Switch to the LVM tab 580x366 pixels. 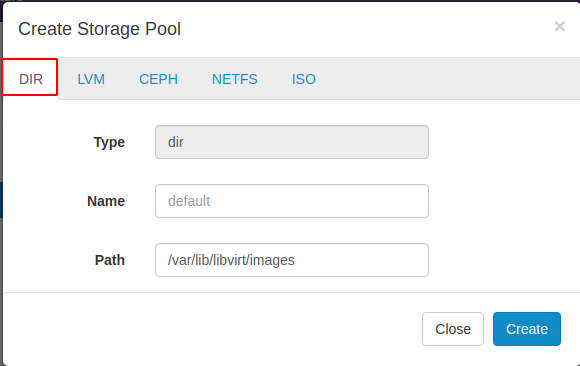(91, 79)
